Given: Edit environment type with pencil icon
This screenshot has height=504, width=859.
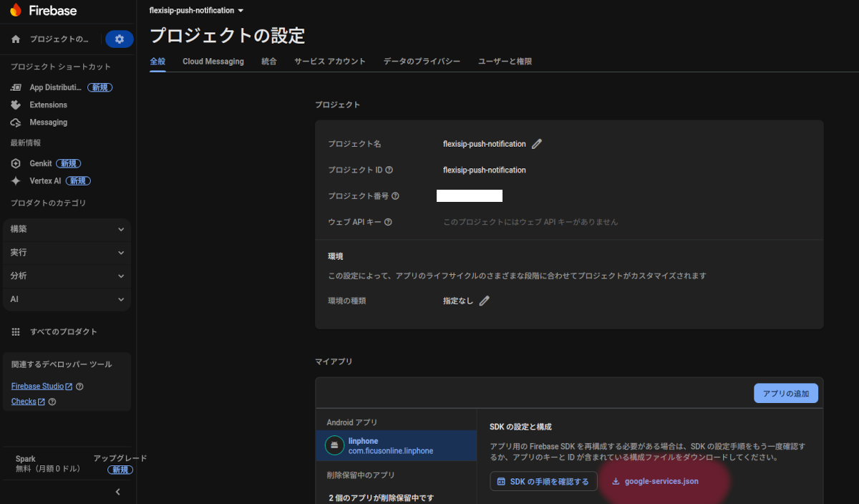Looking at the screenshot, I should tap(484, 301).
